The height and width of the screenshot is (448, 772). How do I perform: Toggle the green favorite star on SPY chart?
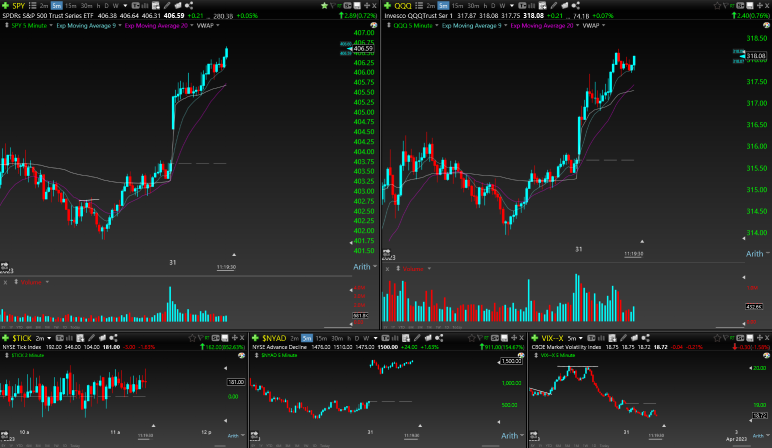(324, 5)
